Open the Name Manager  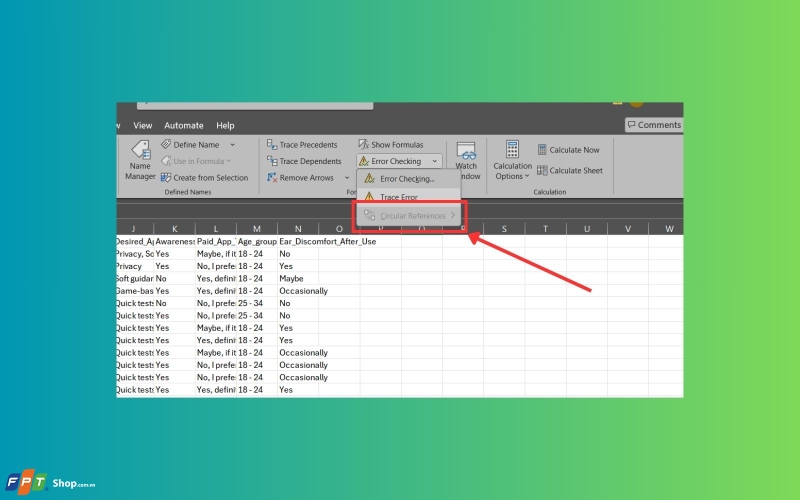(x=140, y=160)
